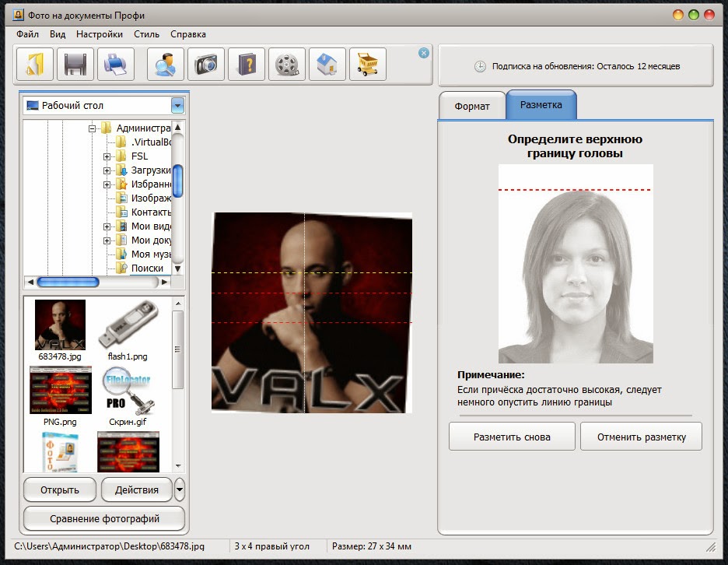
Task: Click the folder tree scroll right arrow
Action: click(x=164, y=282)
